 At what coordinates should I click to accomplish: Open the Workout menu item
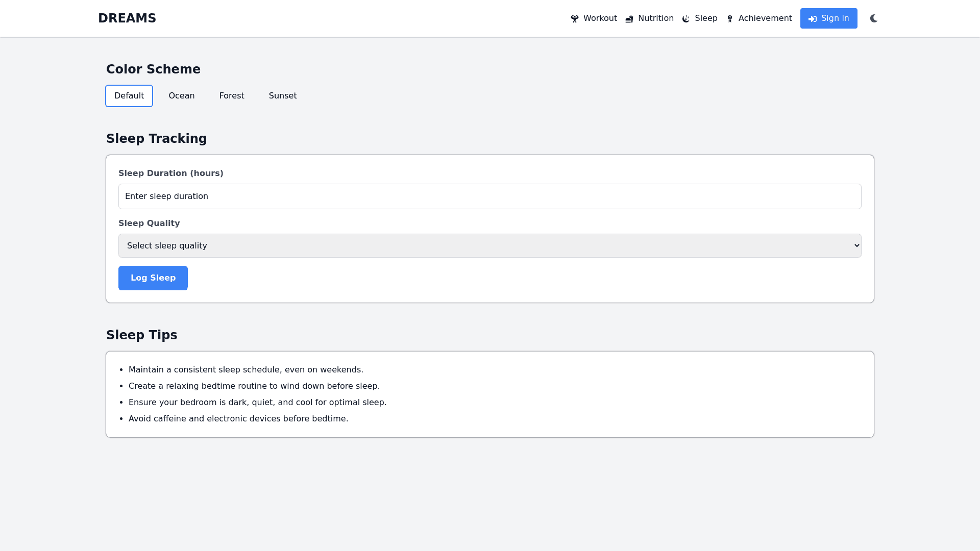[600, 18]
